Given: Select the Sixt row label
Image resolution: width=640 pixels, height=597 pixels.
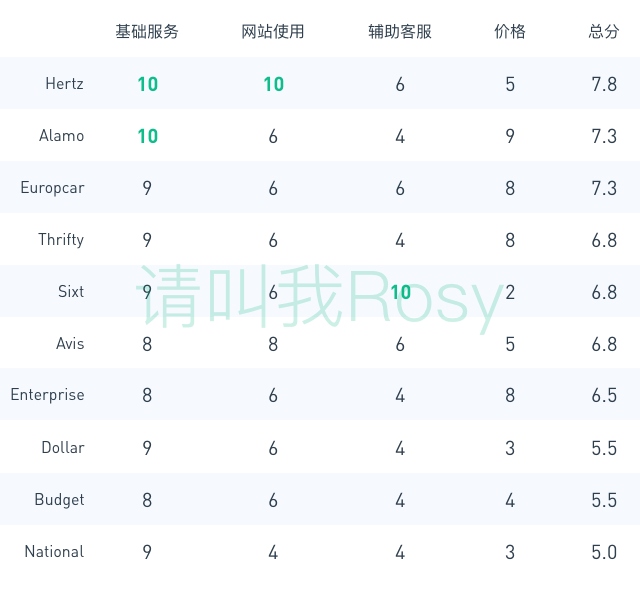Looking at the screenshot, I should tap(71, 291).
